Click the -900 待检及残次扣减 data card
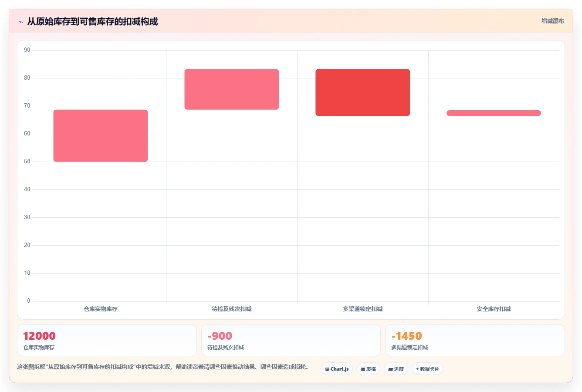The height and width of the screenshot is (392, 582). [x=291, y=340]
